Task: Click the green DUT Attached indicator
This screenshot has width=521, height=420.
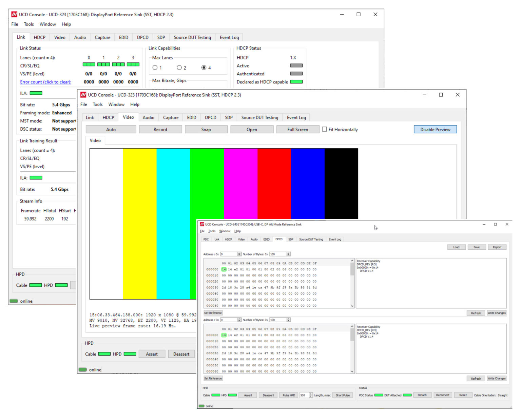Action: (407, 395)
